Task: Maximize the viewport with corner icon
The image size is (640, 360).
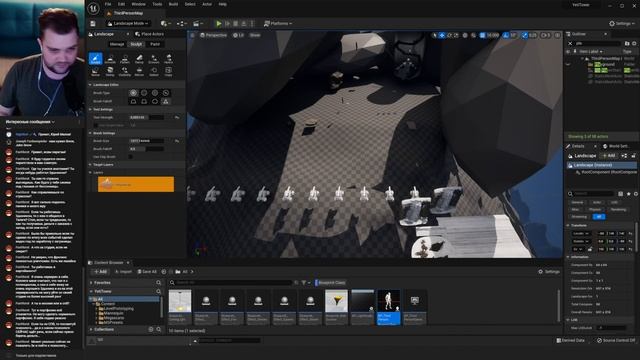Action: (558, 36)
